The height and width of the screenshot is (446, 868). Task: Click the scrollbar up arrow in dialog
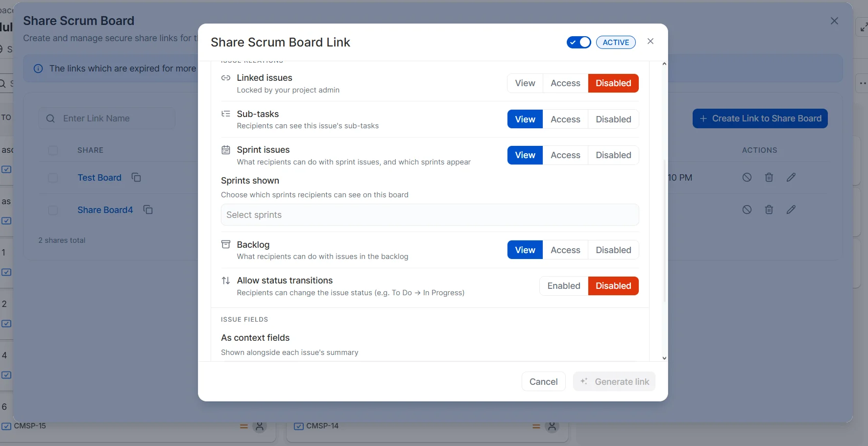664,64
